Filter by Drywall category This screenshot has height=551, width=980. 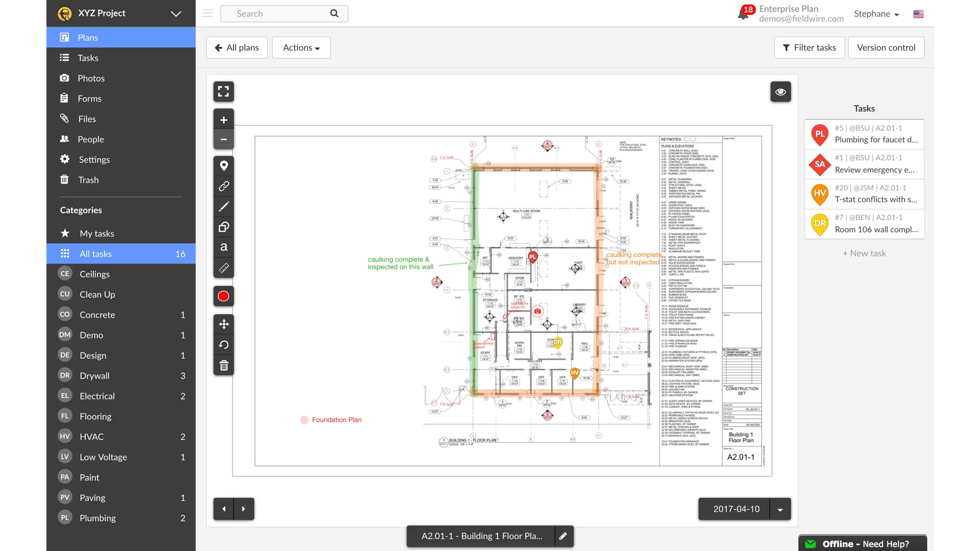tap(121, 376)
